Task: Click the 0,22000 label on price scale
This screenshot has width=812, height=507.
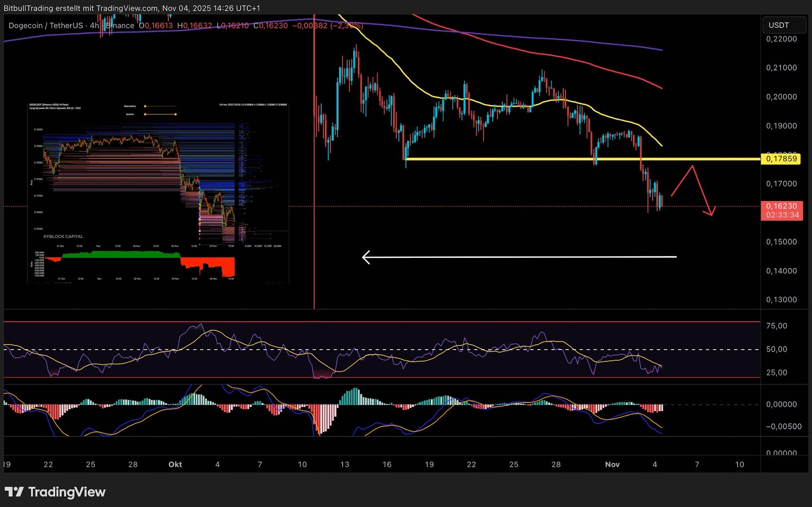Action: pos(781,39)
